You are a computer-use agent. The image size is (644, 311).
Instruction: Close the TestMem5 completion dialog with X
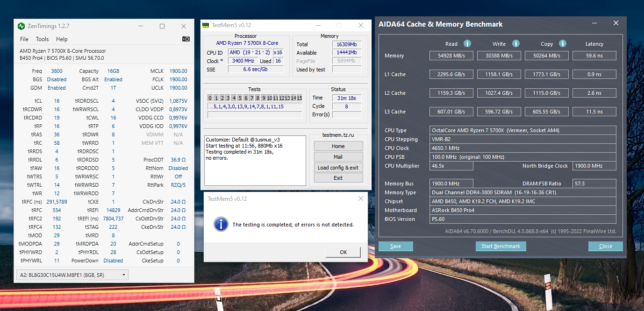(360, 198)
